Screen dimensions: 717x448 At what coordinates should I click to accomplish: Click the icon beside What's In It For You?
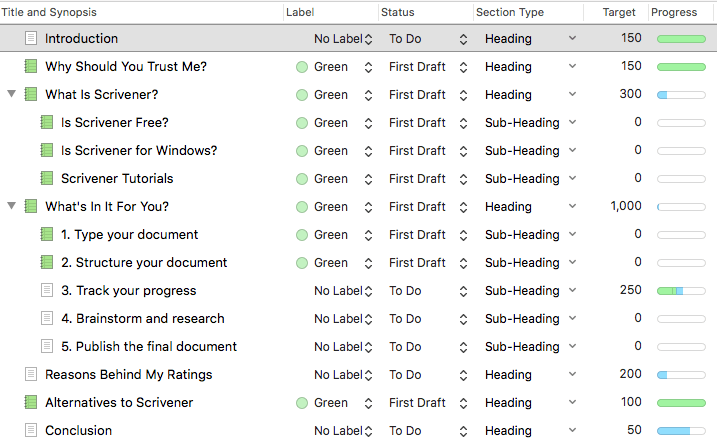(x=31, y=206)
